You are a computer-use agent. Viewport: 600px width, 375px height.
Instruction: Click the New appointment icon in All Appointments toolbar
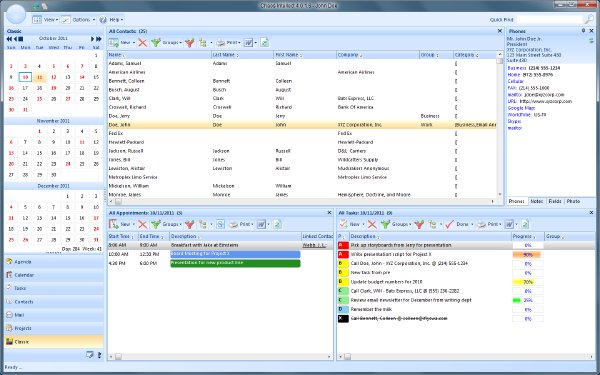114,224
